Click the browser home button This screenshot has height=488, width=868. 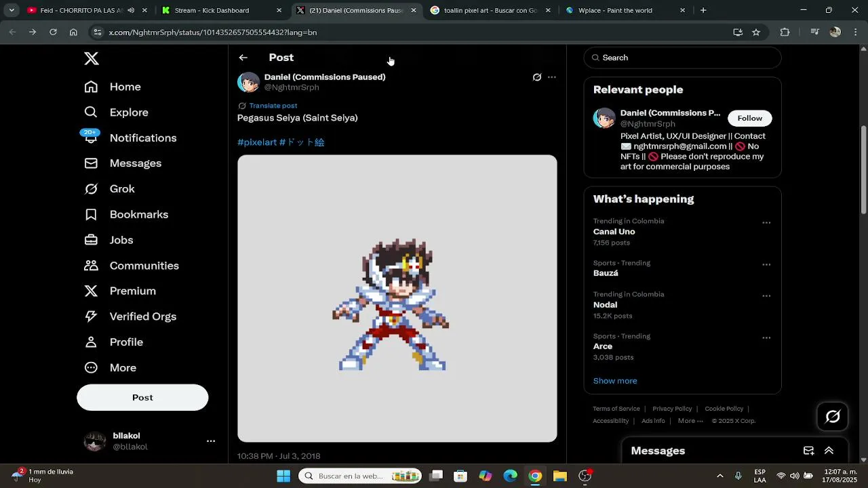click(x=73, y=32)
